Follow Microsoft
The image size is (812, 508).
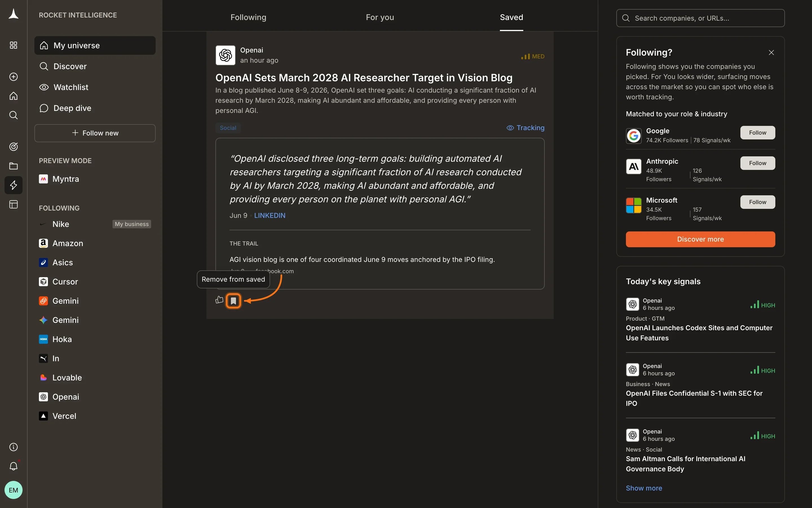(x=758, y=202)
